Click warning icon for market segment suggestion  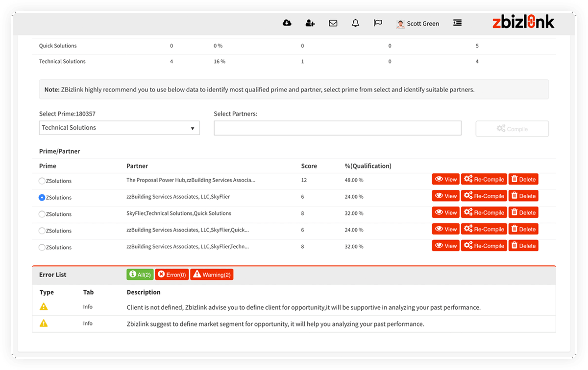[44, 323]
